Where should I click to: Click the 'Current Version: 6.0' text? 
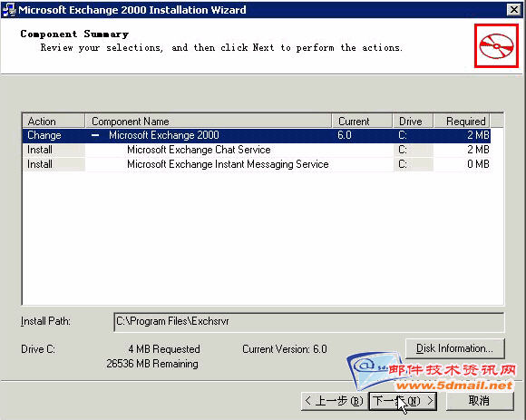coord(285,349)
